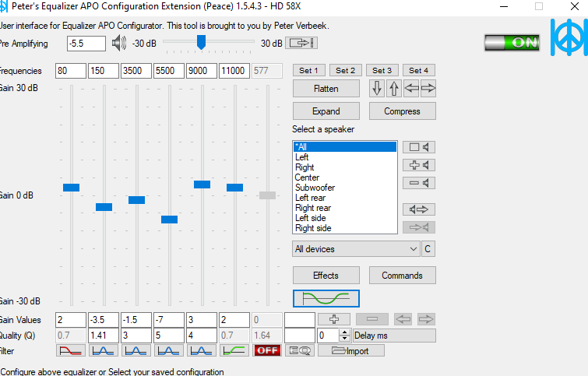Viewport: 588px width, 376px height.
Task: Change the 9000 Hz peak filter icon
Action: pos(202,351)
